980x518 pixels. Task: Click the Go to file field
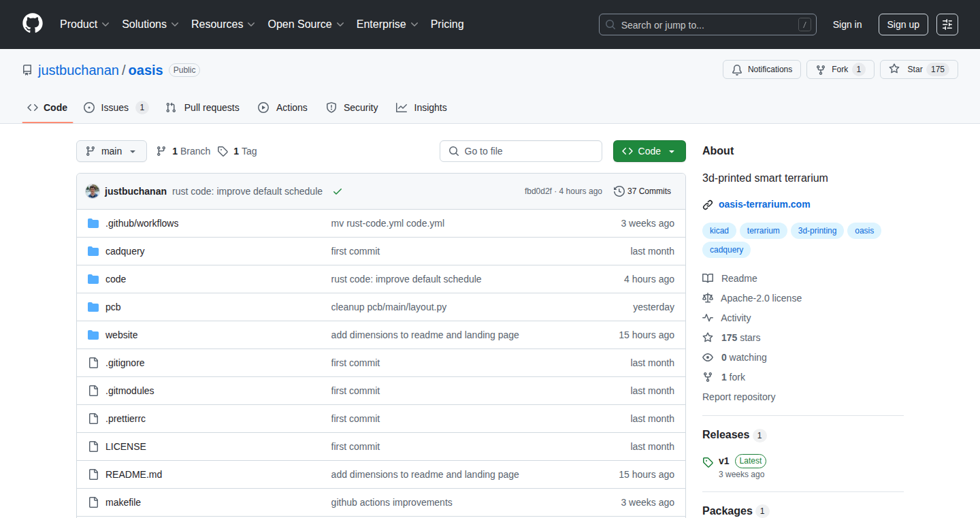(x=521, y=151)
